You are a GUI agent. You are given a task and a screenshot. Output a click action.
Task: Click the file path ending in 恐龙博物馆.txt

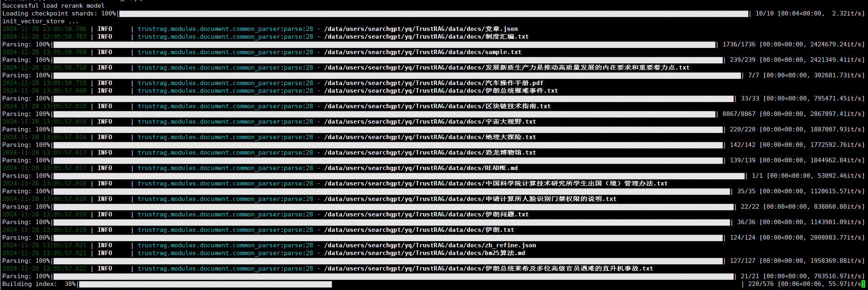tap(430, 153)
